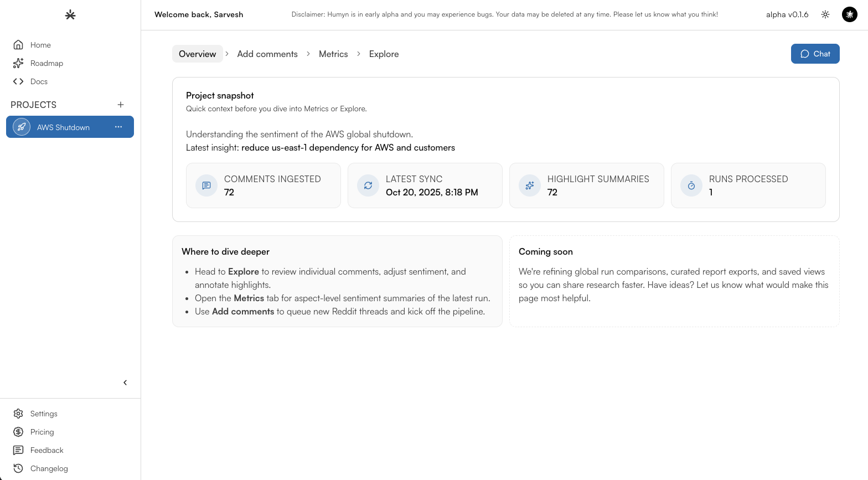Image resolution: width=868 pixels, height=480 pixels.
Task: Click the Project snapshot heading
Action: point(220,95)
